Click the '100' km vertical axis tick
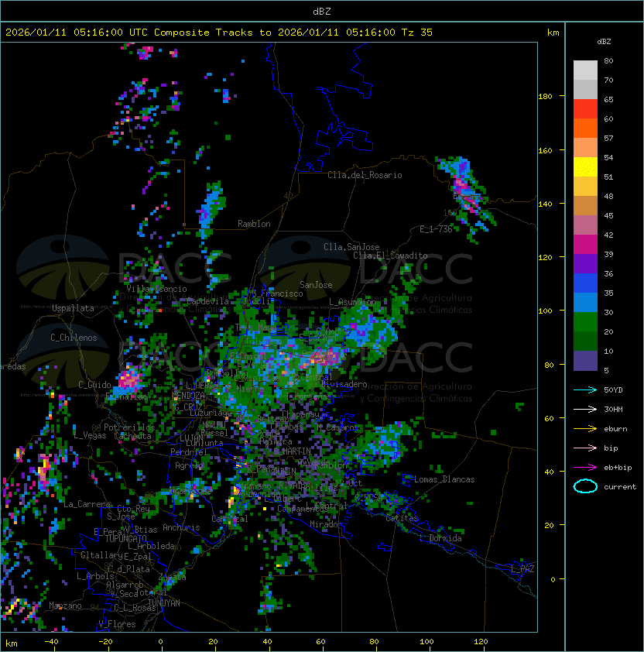This screenshot has width=644, height=652. tap(545, 311)
